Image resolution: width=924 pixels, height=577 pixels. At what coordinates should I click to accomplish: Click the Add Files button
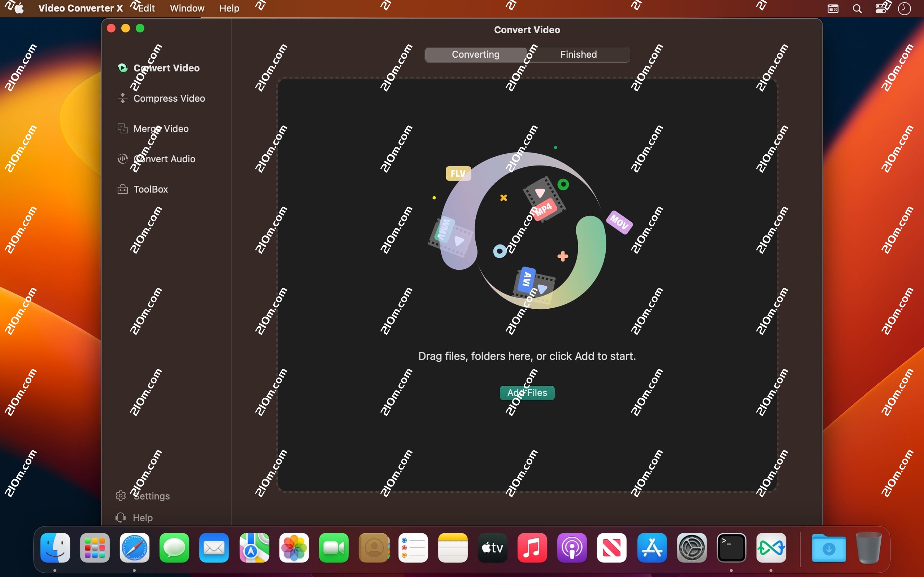pyautogui.click(x=527, y=393)
